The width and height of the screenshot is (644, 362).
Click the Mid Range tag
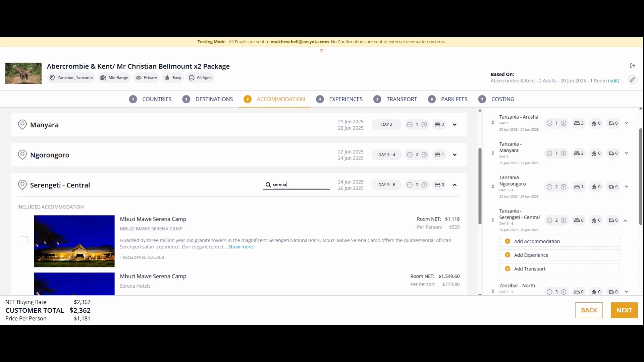(115, 78)
